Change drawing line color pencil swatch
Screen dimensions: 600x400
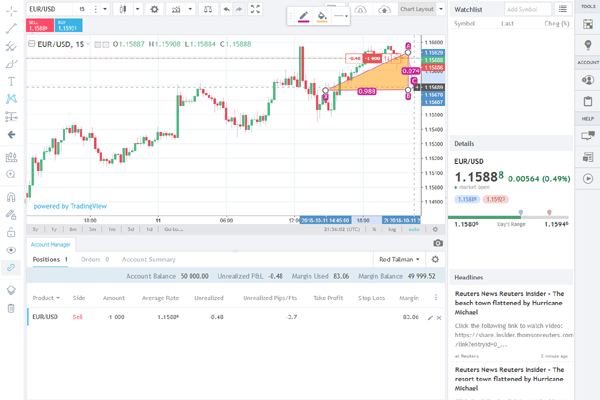coord(303,16)
